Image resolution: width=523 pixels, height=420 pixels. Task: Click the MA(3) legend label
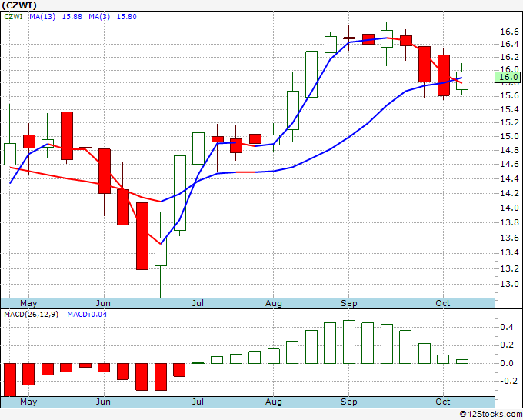[99, 17]
